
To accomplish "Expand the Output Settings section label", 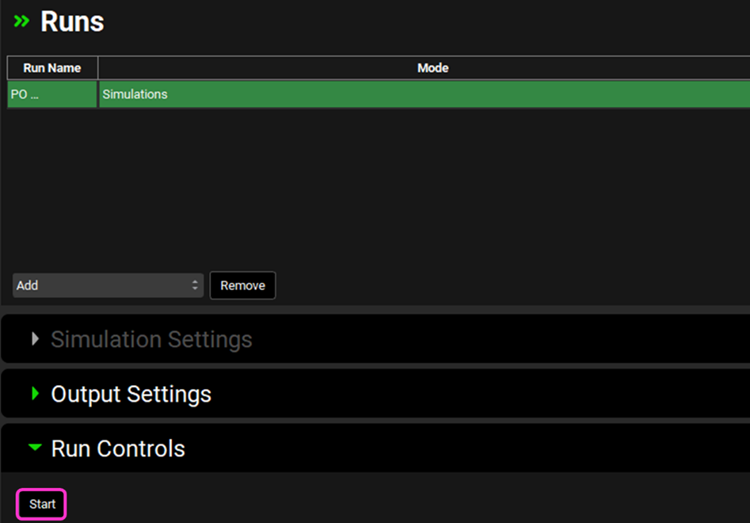I will point(131,394).
